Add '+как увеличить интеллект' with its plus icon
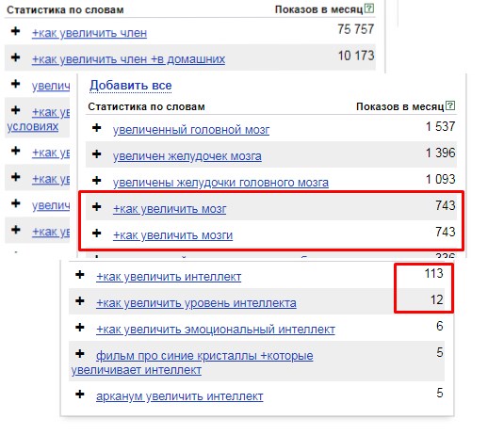This screenshot has width=504, height=435. 80,275
